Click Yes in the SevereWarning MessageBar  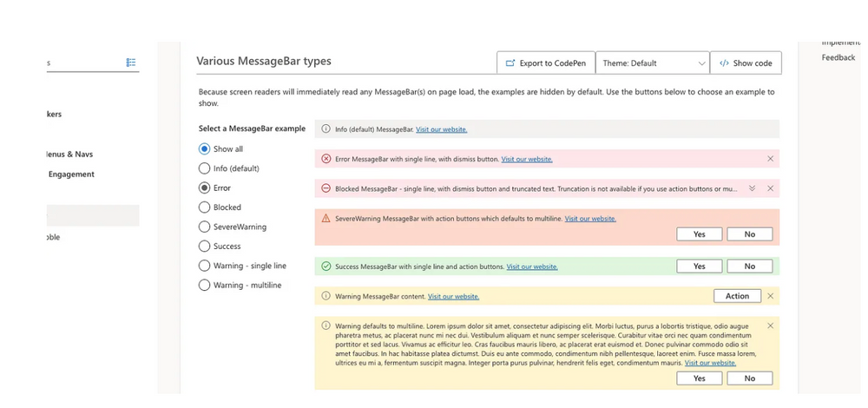[x=699, y=234]
